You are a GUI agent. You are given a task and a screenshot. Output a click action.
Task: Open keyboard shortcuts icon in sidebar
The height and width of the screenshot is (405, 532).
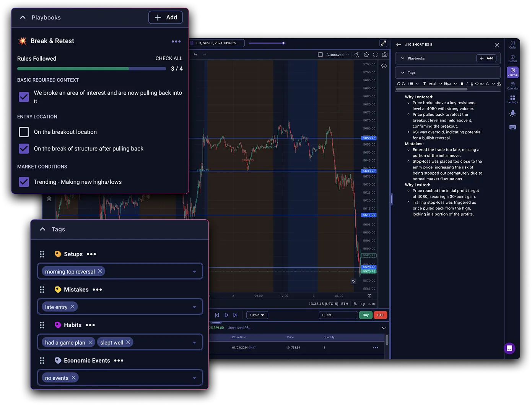click(x=512, y=127)
